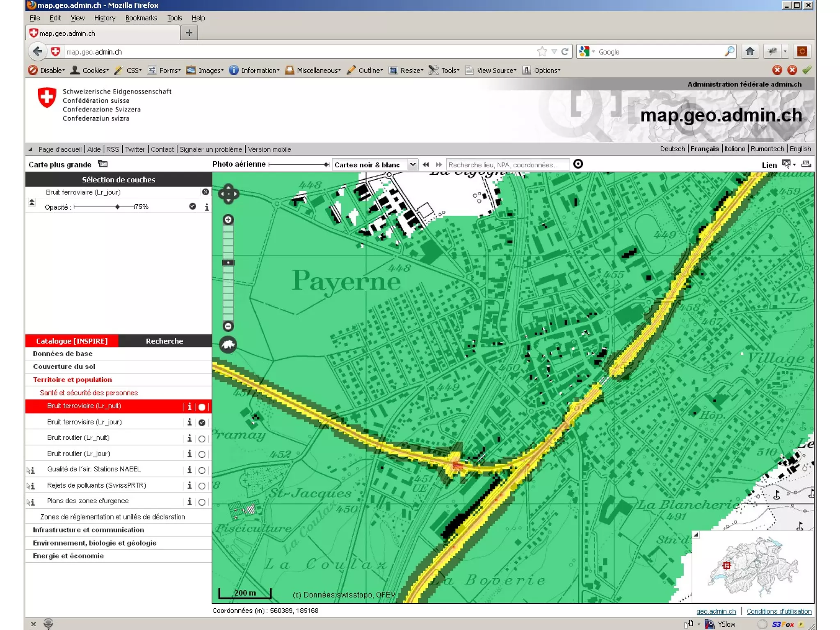Remove the Bruit ferroviaire (Lr_jour) selected layer

point(205,192)
